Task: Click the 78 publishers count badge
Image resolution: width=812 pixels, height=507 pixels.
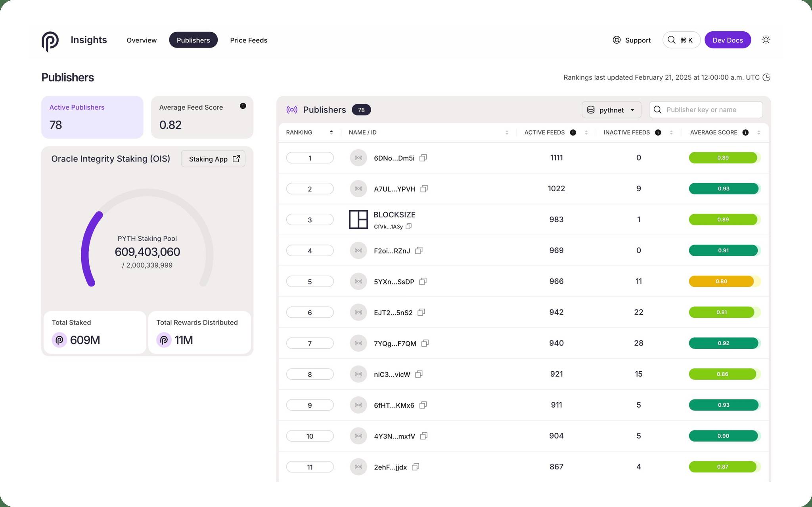Action: coord(361,110)
